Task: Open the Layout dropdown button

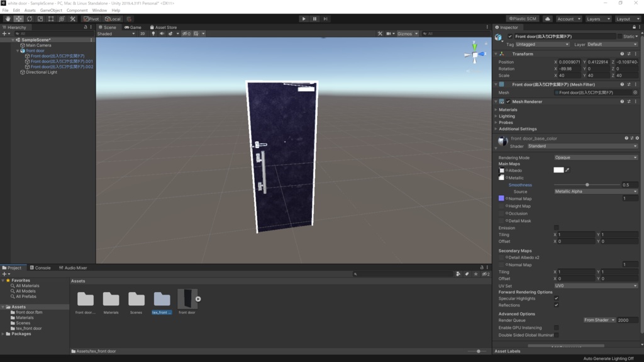Action: pyautogui.click(x=628, y=19)
